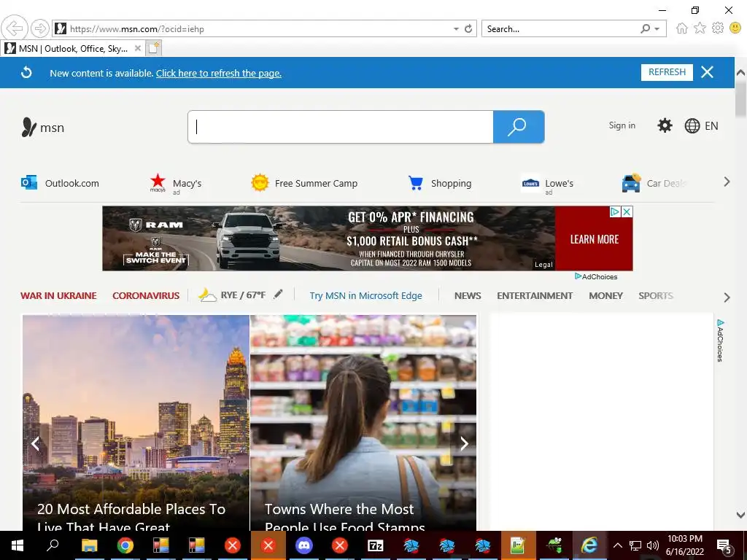Click the page scrollbar up arrow

tap(740, 73)
